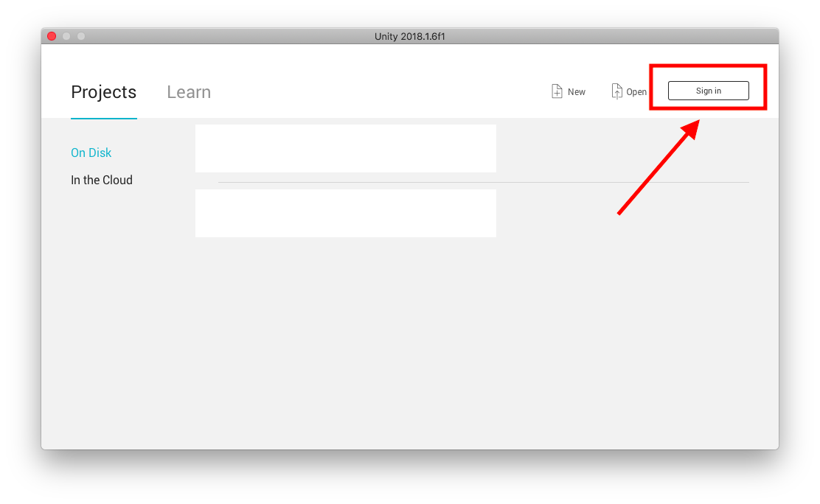Select the first blank project entry

(346, 149)
